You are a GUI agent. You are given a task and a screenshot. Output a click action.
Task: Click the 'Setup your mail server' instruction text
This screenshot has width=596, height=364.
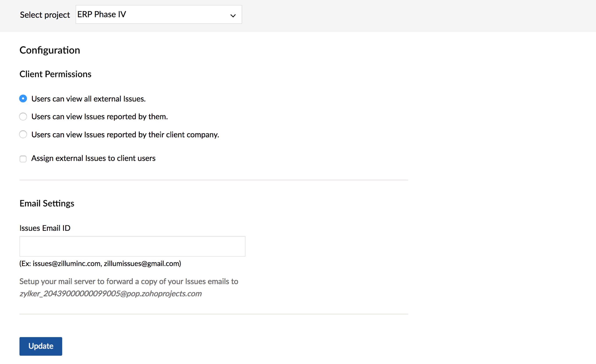[129, 281]
